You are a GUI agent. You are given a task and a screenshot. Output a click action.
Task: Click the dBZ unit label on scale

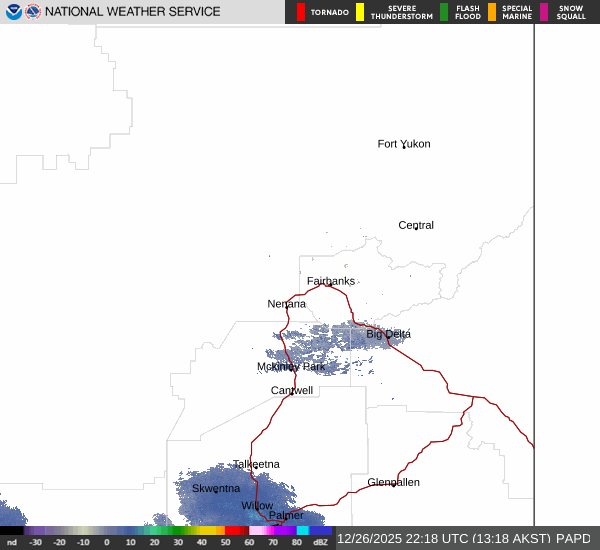point(320,542)
